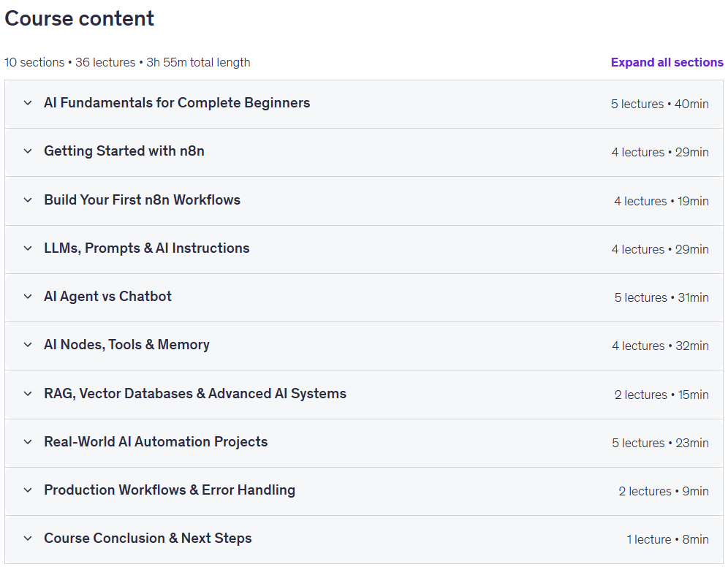This screenshot has height=567, width=728.
Task: Expand chevron for Course Conclusion & Next Steps
Action: [x=28, y=539]
